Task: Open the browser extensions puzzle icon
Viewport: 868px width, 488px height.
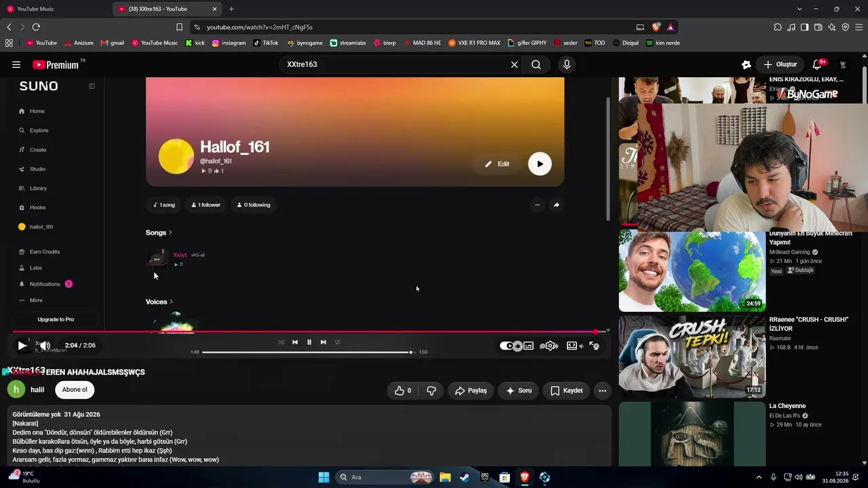Action: (778, 27)
